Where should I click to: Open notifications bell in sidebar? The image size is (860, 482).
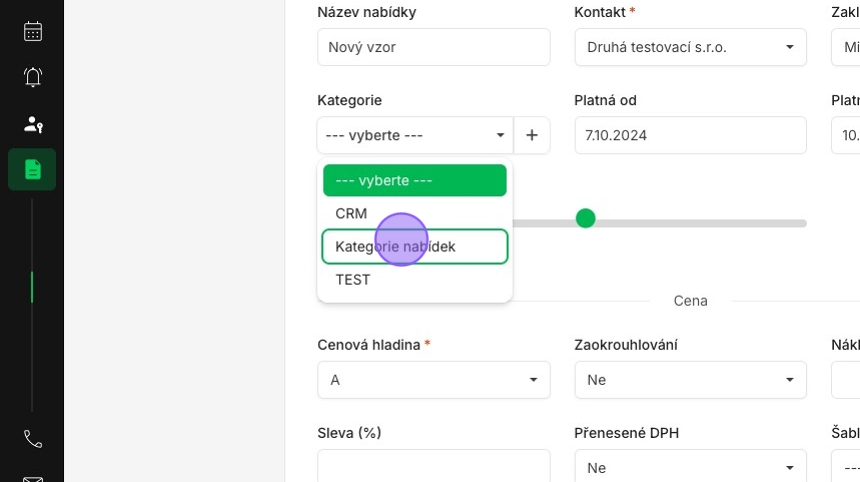pyautogui.click(x=33, y=77)
